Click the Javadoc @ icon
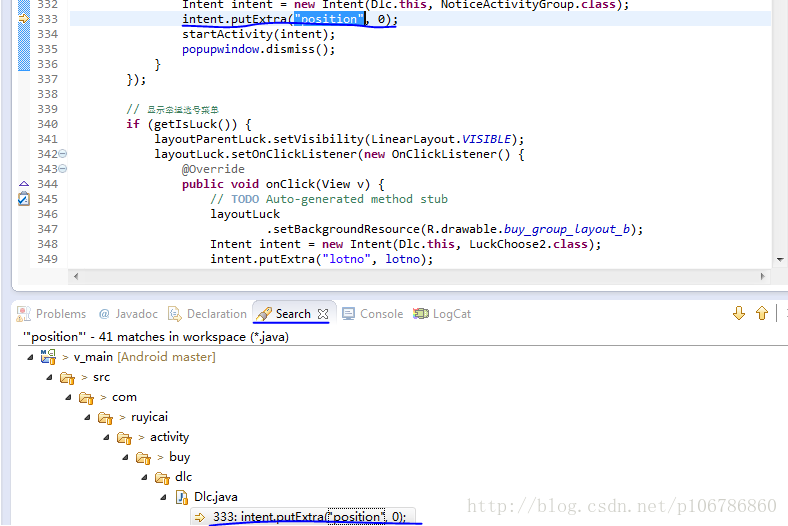Screen dimensions: 788x526 pyautogui.click(x=104, y=314)
